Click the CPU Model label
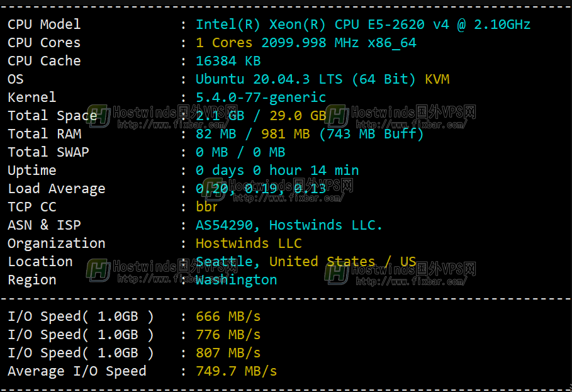572x392 pixels. coord(44,25)
